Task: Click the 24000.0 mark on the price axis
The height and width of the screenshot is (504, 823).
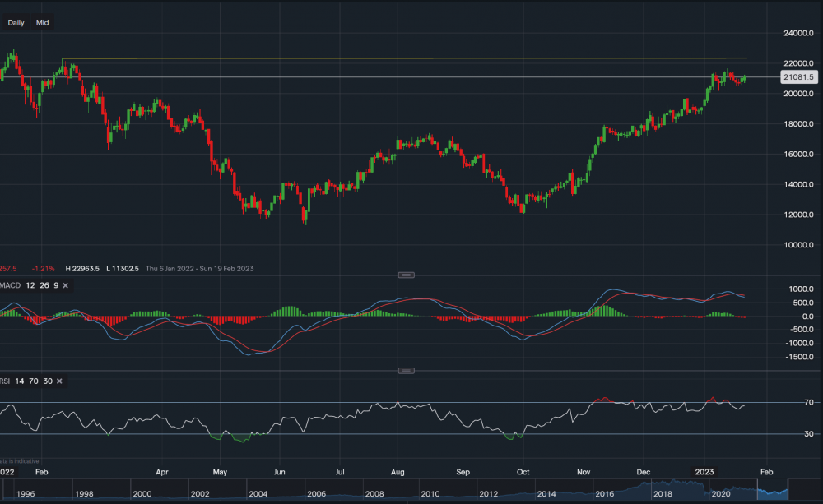Action: (799, 34)
